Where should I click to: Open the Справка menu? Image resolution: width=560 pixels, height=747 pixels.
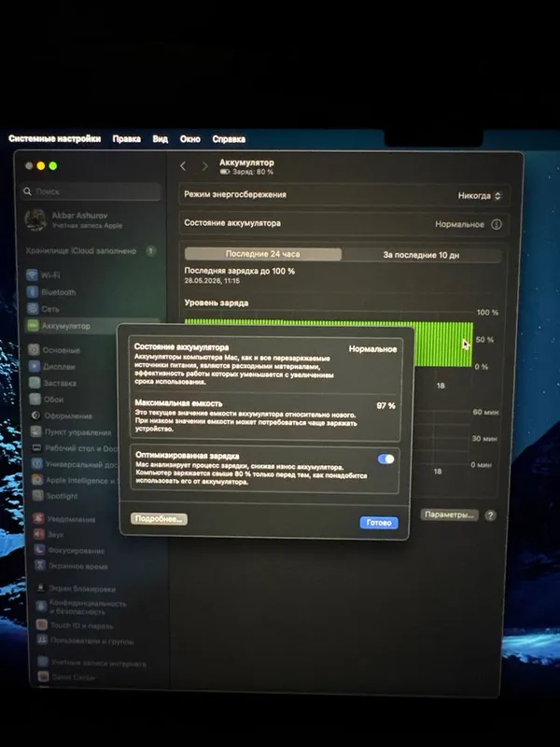(229, 139)
